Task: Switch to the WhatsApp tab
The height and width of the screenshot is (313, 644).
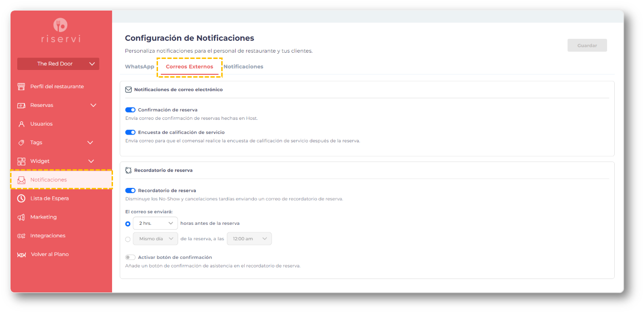Action: 140,67
